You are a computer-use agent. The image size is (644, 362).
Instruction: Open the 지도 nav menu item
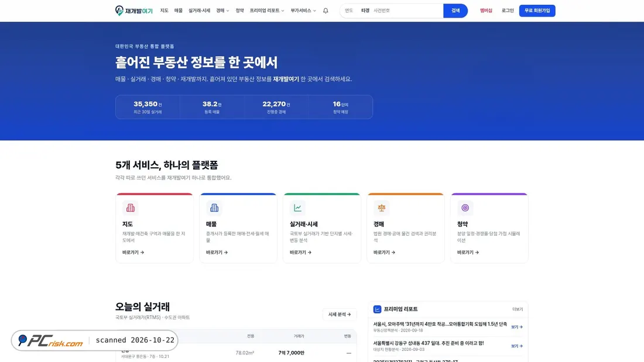165,11
